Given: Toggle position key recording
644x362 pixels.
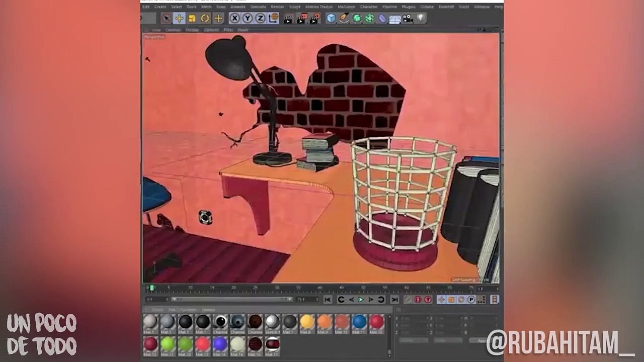Looking at the screenshot, I should (x=441, y=300).
